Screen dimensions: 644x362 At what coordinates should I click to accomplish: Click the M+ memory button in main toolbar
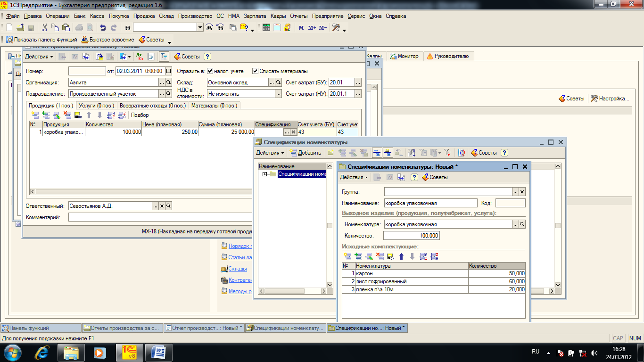coord(312,28)
